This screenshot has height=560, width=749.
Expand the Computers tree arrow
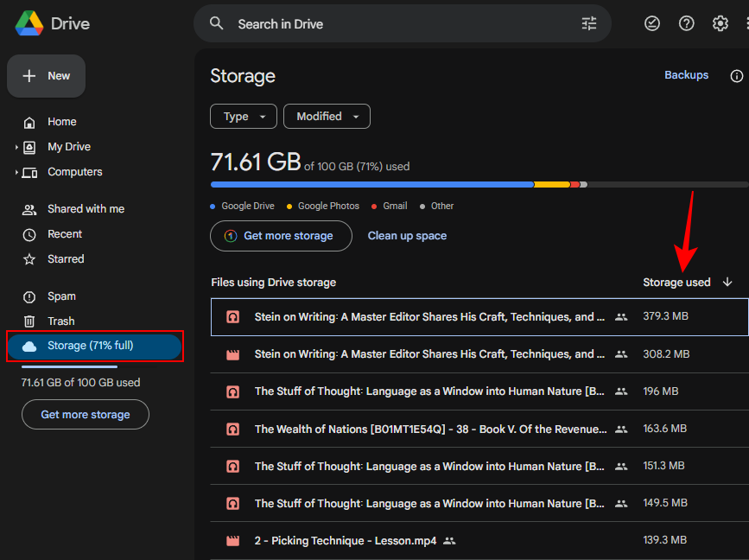16,172
